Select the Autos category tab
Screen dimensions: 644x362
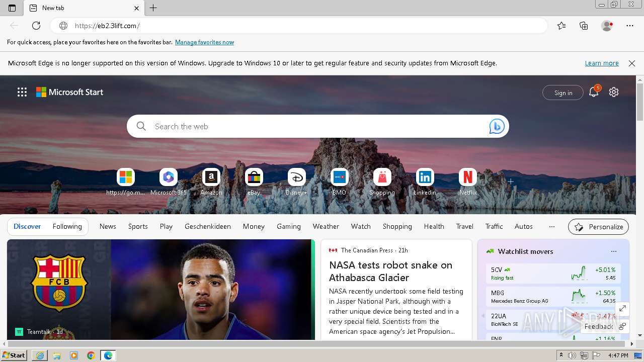pos(524,227)
